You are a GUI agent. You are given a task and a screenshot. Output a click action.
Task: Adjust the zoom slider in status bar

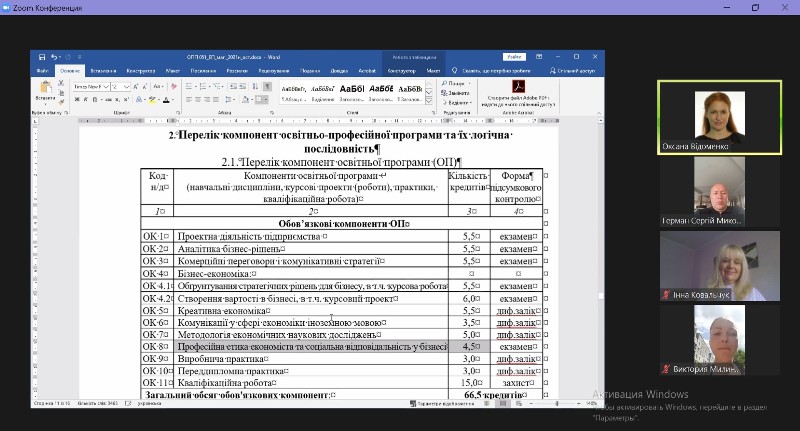(x=557, y=403)
